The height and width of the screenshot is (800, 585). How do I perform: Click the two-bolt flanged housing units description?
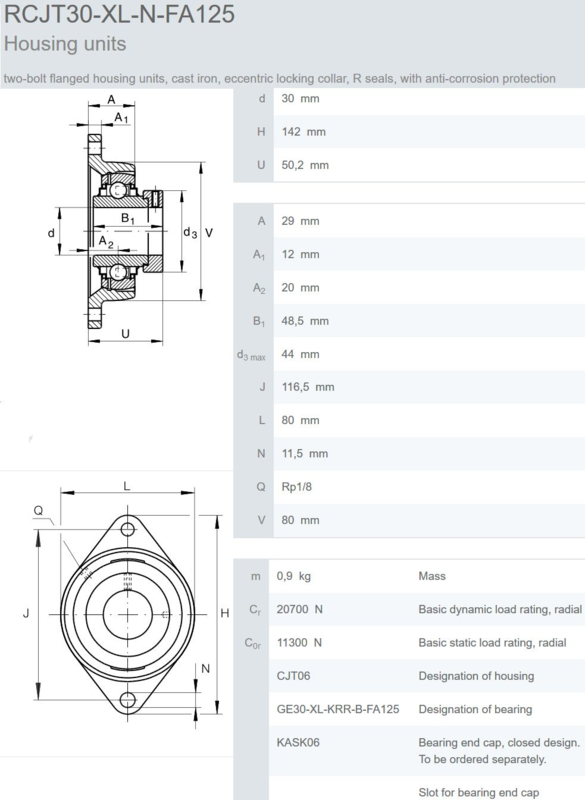click(x=279, y=79)
